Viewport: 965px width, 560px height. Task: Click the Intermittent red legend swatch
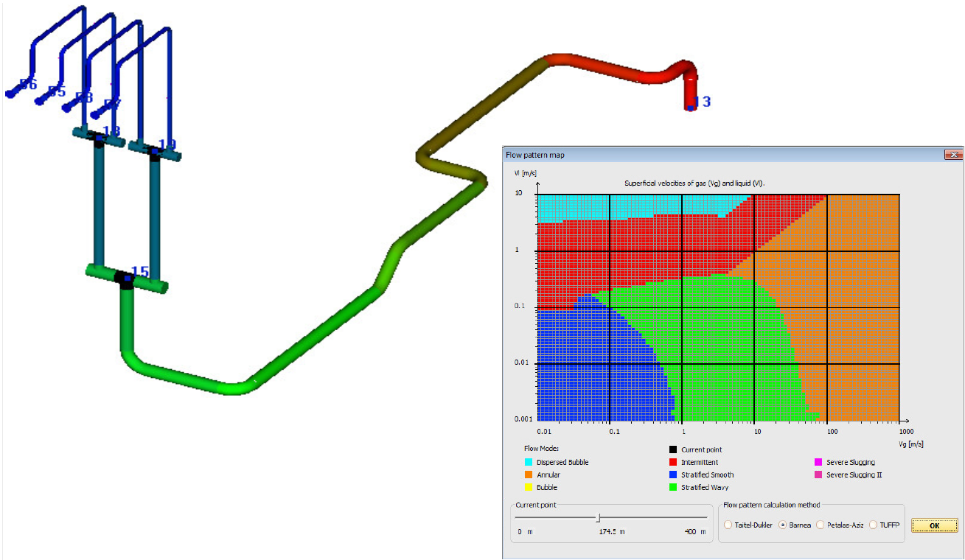click(x=672, y=462)
